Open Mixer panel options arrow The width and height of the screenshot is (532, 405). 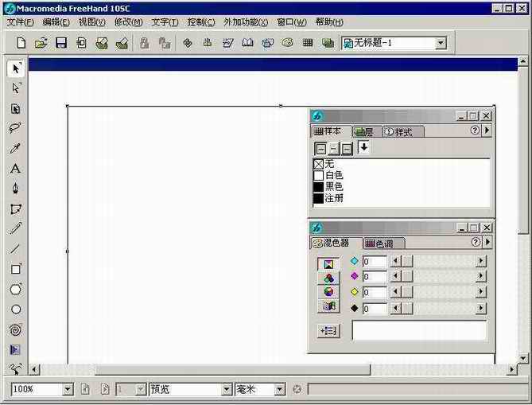pyautogui.click(x=488, y=242)
